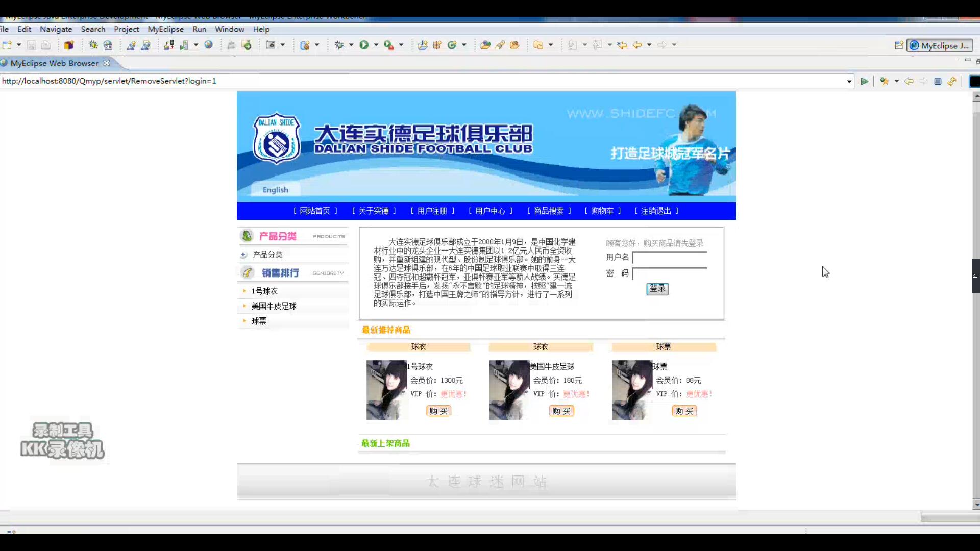Click the 登录 login button
This screenshot has height=551, width=980.
point(657,289)
